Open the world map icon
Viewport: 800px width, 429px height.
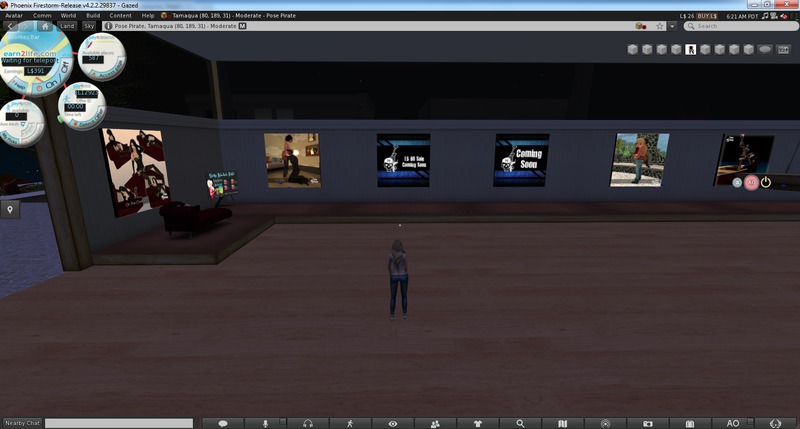tap(562, 423)
